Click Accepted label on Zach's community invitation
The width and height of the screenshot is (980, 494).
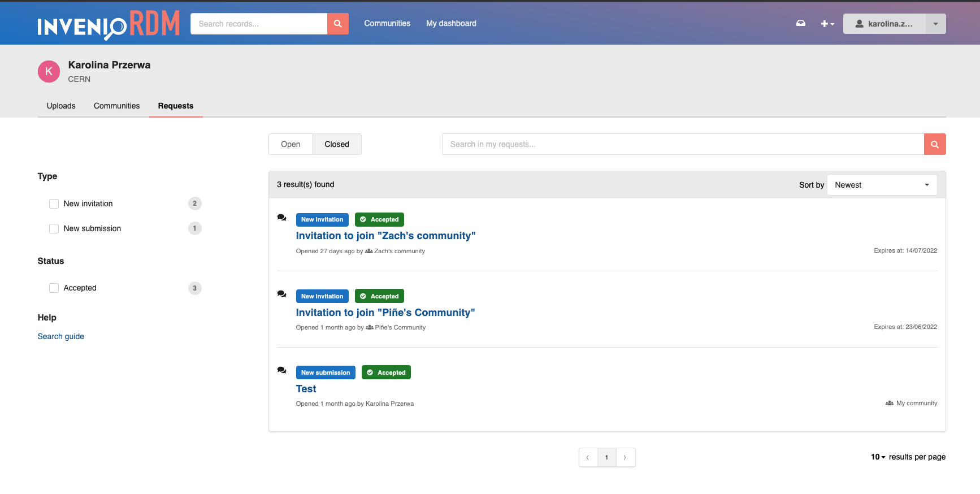click(x=379, y=219)
